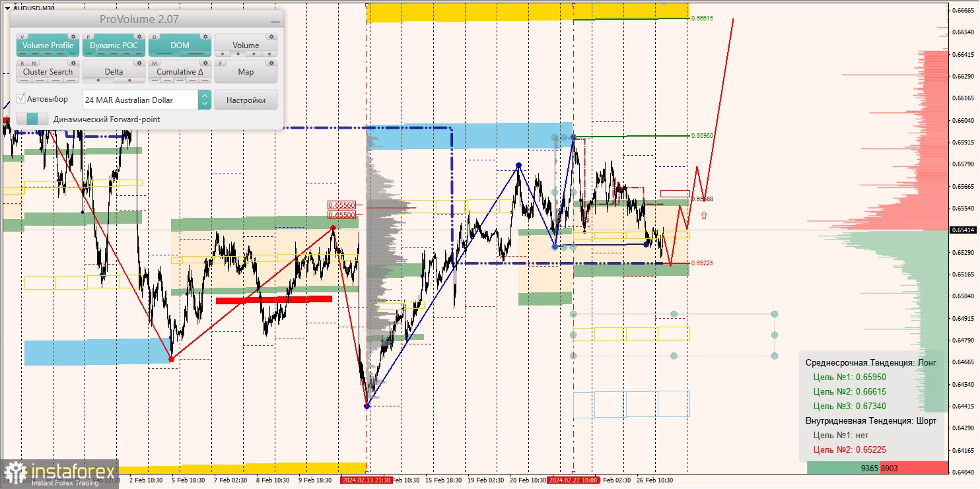980x489 pixels.
Task: Click the 0.65950 green level label
Action: pyautogui.click(x=703, y=135)
